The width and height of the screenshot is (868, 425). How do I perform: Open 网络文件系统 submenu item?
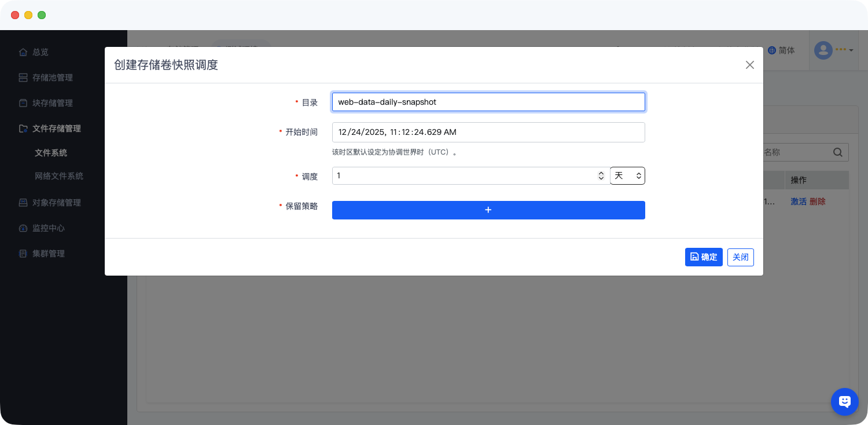(59, 176)
